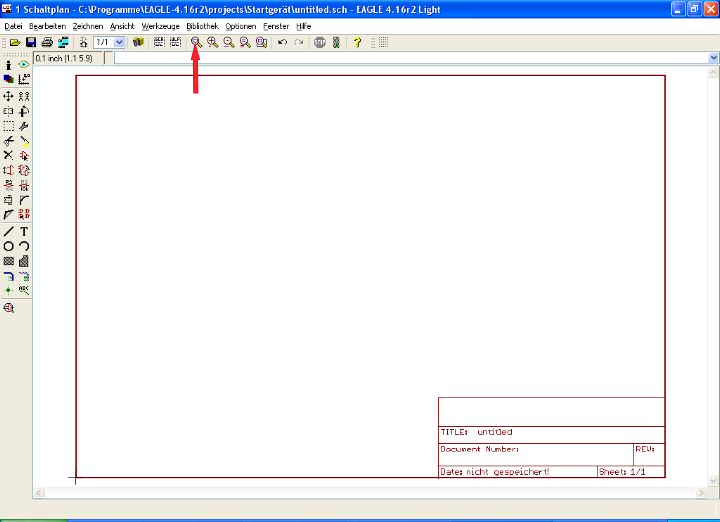Click the Undo arrow in toolbar
Screen dimensions: 720x522
[x=282, y=43]
